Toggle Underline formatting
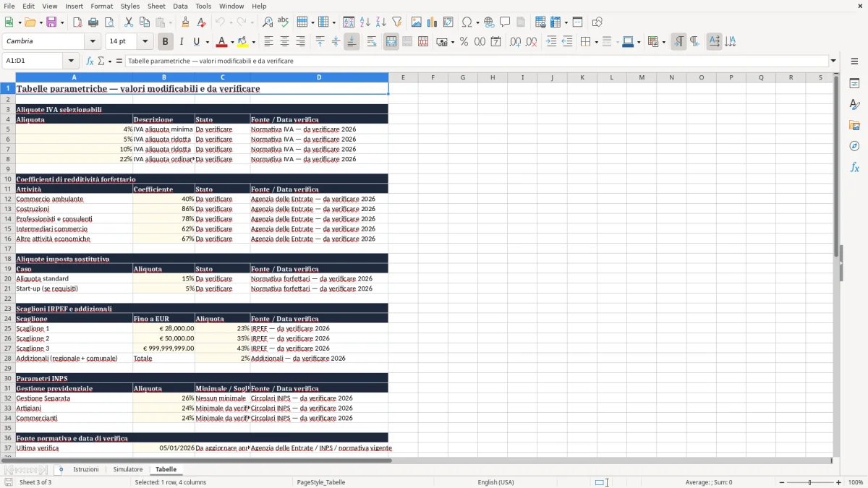This screenshot has height=488, width=868. click(x=196, y=42)
